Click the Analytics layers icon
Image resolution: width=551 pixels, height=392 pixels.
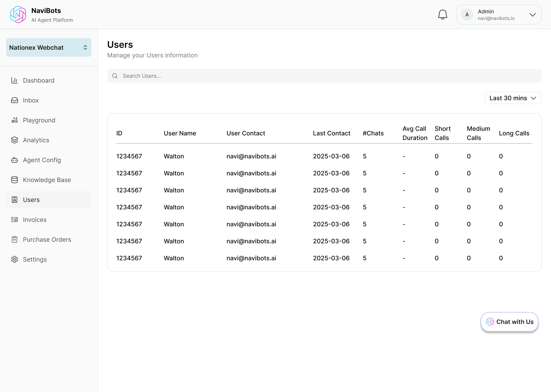(x=15, y=140)
